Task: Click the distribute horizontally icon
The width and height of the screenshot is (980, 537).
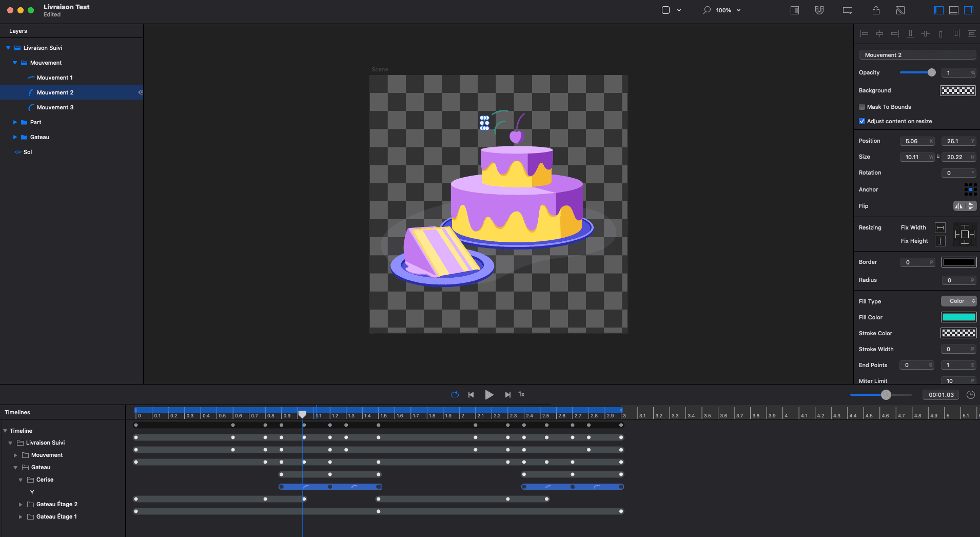Action: pyautogui.click(x=956, y=33)
